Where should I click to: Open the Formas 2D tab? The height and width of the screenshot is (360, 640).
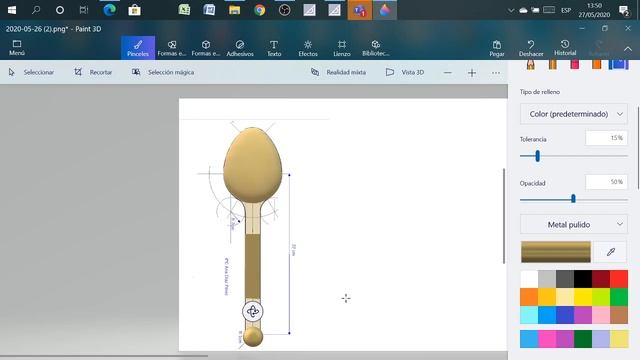[x=172, y=48]
